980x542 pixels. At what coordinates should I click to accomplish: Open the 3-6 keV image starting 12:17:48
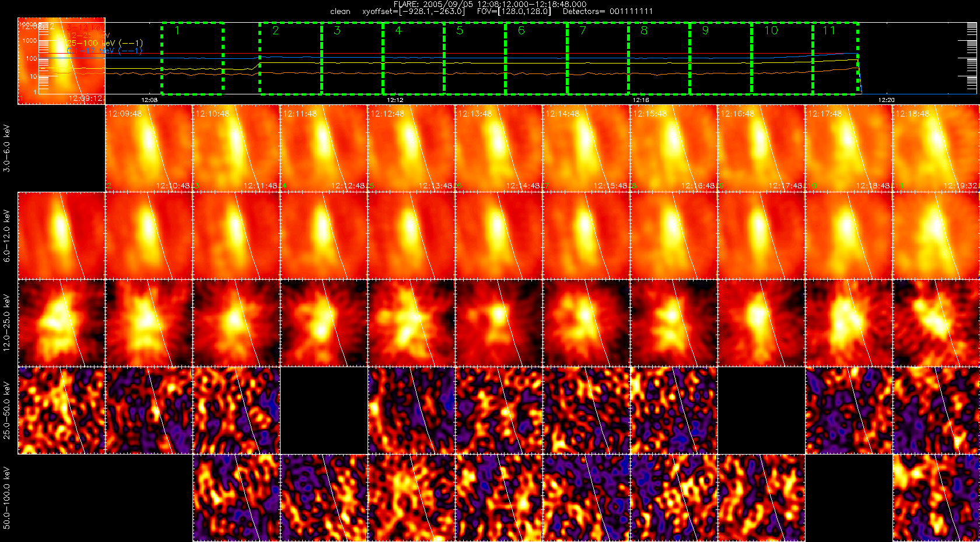pos(849,149)
